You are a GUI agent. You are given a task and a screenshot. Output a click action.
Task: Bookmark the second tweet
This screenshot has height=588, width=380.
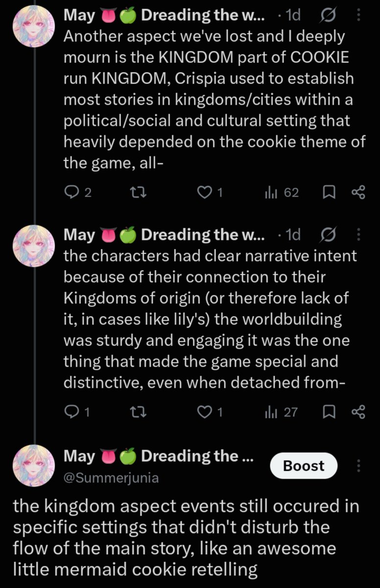pyautogui.click(x=328, y=413)
